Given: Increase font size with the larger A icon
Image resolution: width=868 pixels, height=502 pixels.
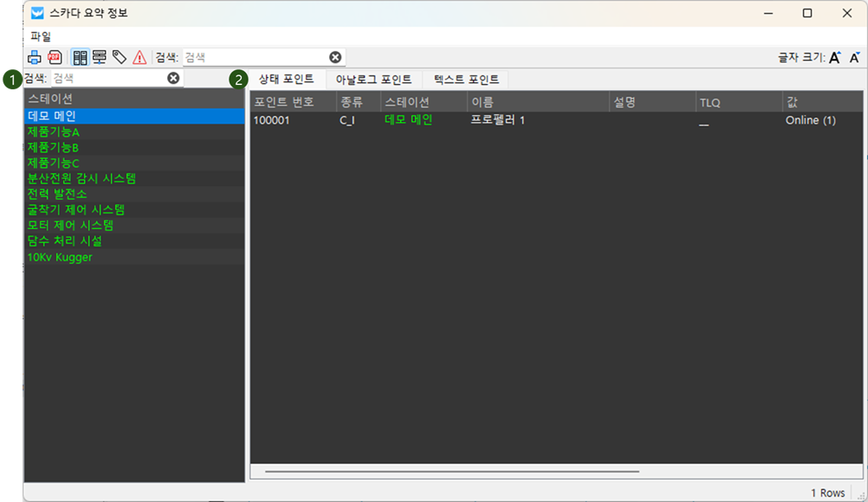Looking at the screenshot, I should pyautogui.click(x=835, y=57).
